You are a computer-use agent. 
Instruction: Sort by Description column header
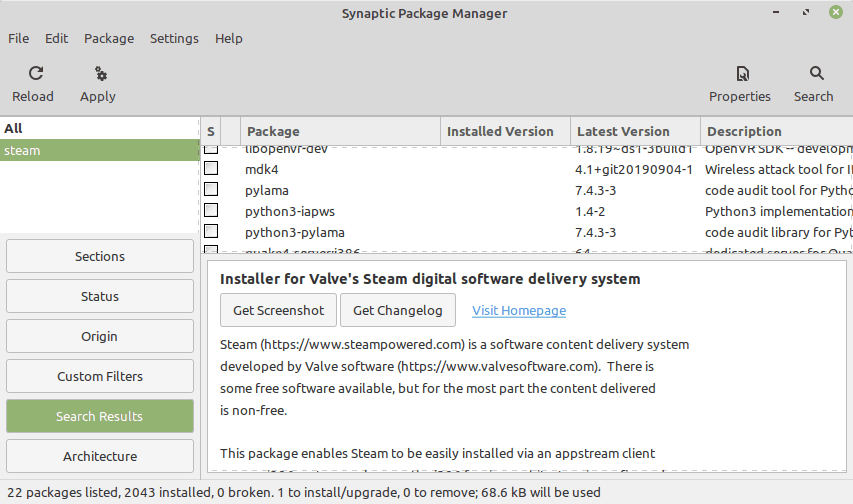(x=777, y=131)
